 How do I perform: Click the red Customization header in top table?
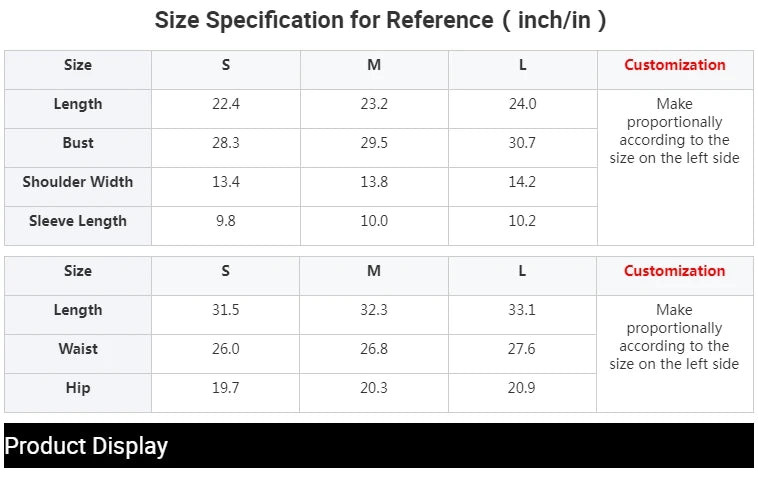coord(675,65)
